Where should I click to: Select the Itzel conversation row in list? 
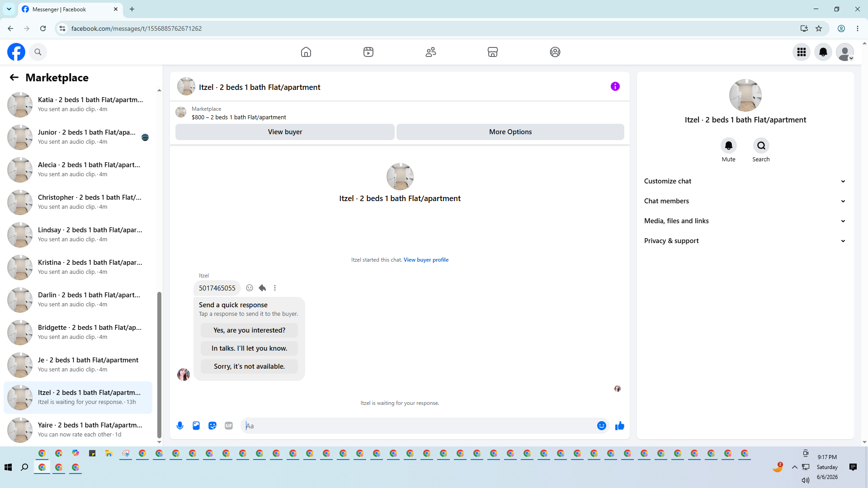(x=78, y=397)
